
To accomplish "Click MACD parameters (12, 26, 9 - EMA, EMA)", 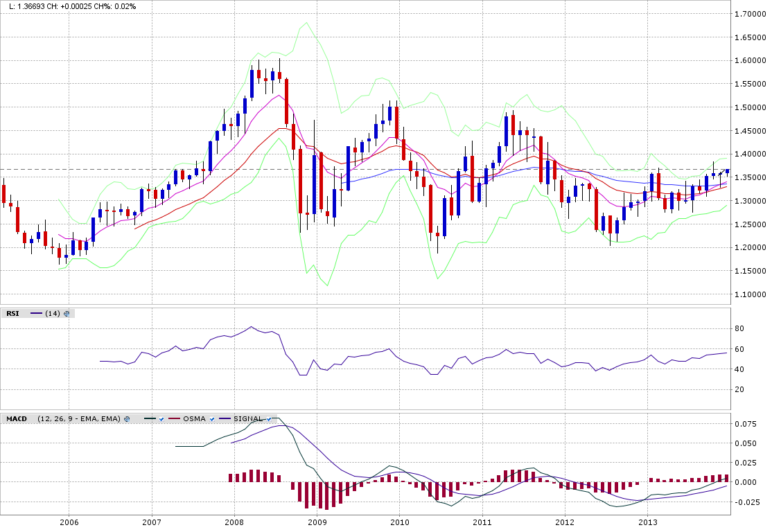I will [x=79, y=419].
